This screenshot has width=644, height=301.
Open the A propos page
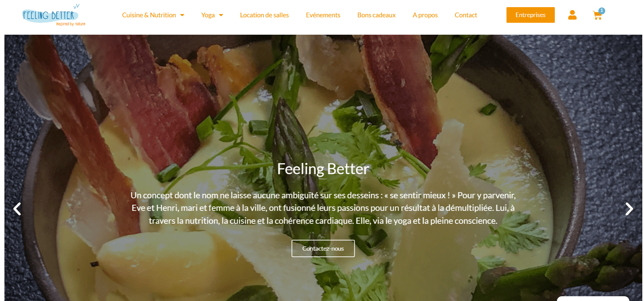425,15
